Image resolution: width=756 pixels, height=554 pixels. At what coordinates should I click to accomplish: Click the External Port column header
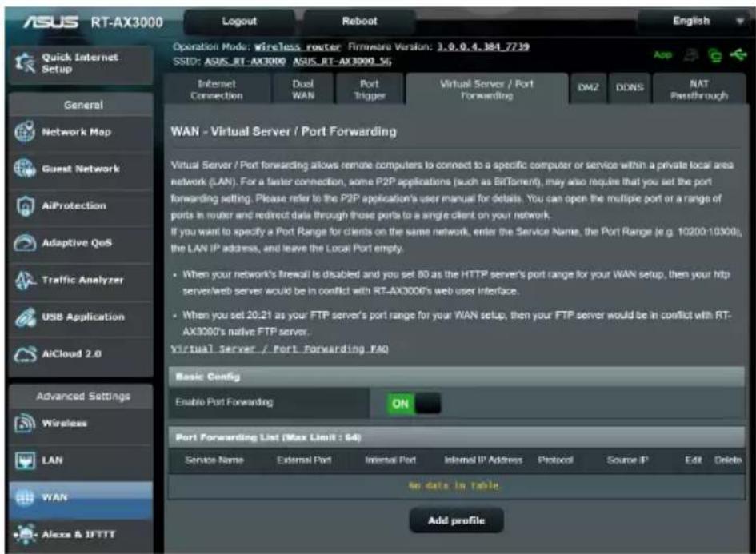304,460
